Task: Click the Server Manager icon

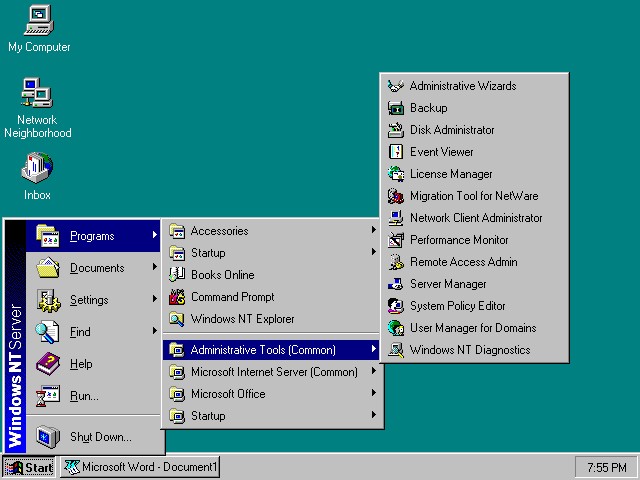Action: [x=396, y=284]
